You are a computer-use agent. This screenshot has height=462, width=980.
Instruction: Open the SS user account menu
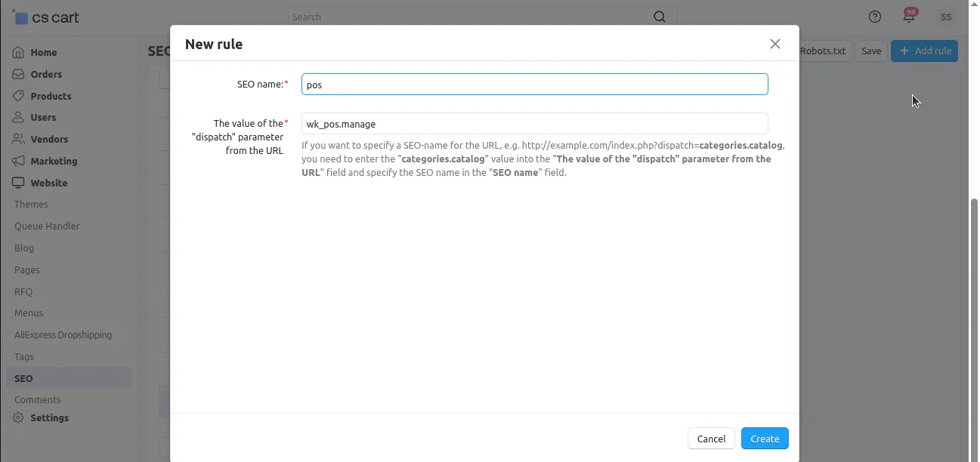coord(945,17)
